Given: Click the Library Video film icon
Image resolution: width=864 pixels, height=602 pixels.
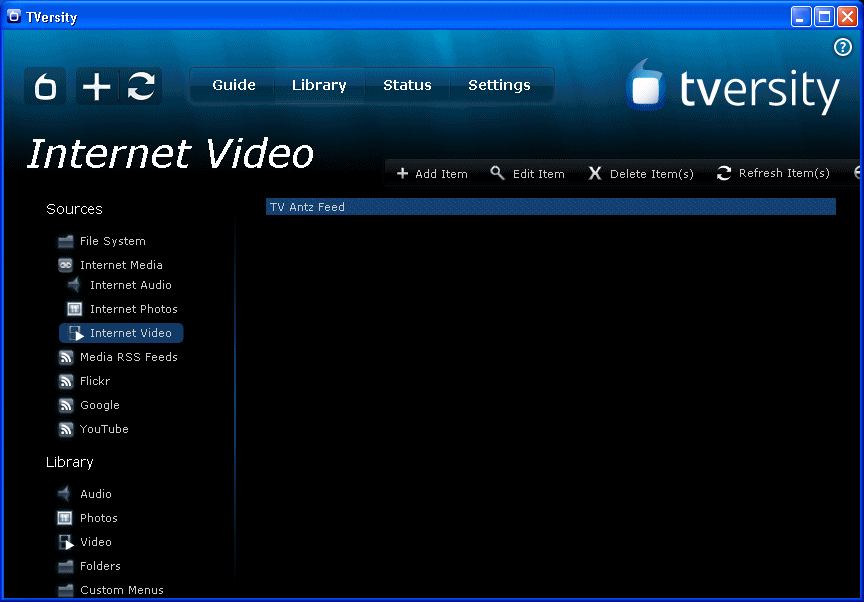Looking at the screenshot, I should tap(66, 542).
